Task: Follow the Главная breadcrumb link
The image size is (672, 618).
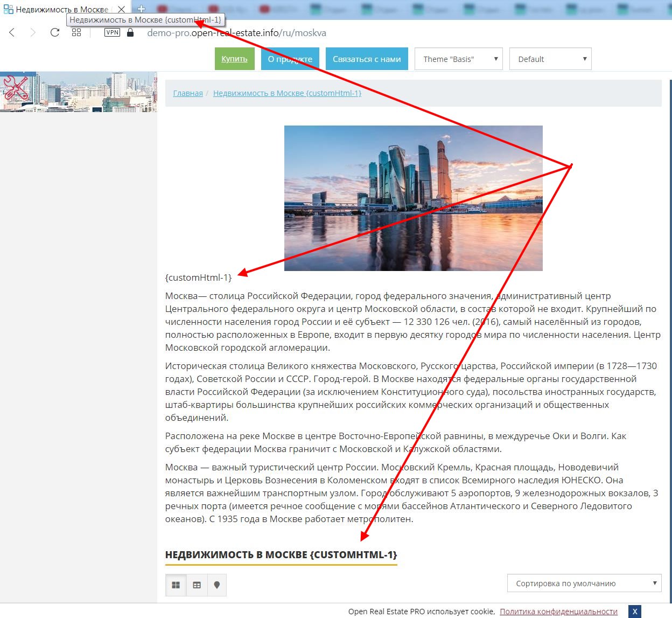Action: coord(188,93)
